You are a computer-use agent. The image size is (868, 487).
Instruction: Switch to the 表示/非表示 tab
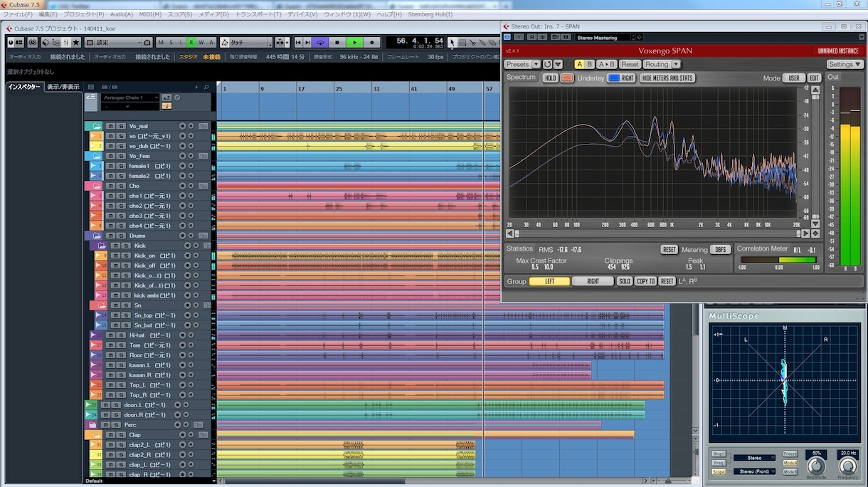63,87
